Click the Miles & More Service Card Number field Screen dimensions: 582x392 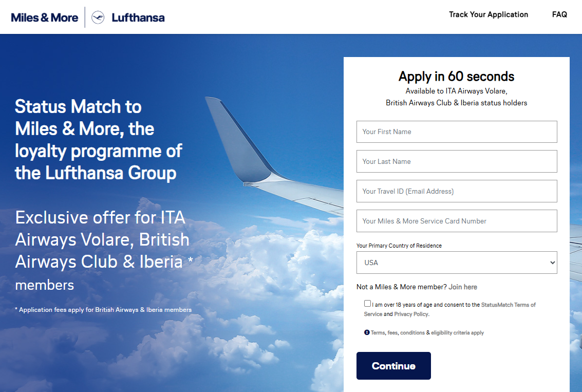[x=457, y=221]
